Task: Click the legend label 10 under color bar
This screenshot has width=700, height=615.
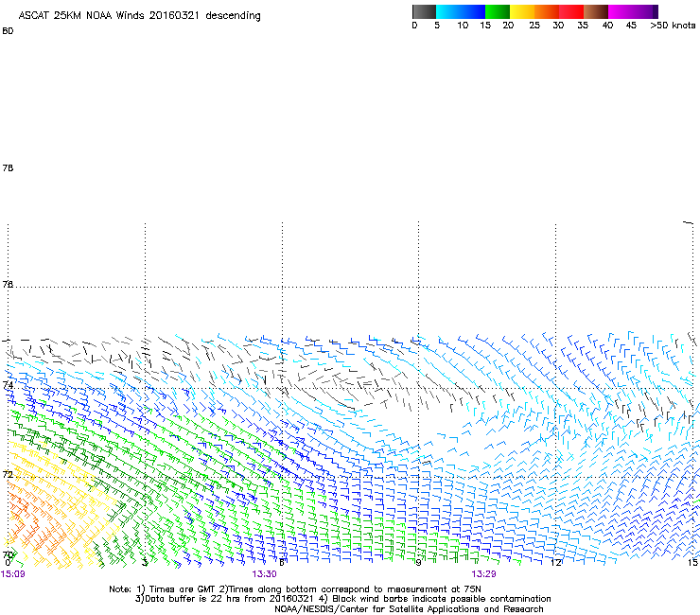Action: (463, 26)
